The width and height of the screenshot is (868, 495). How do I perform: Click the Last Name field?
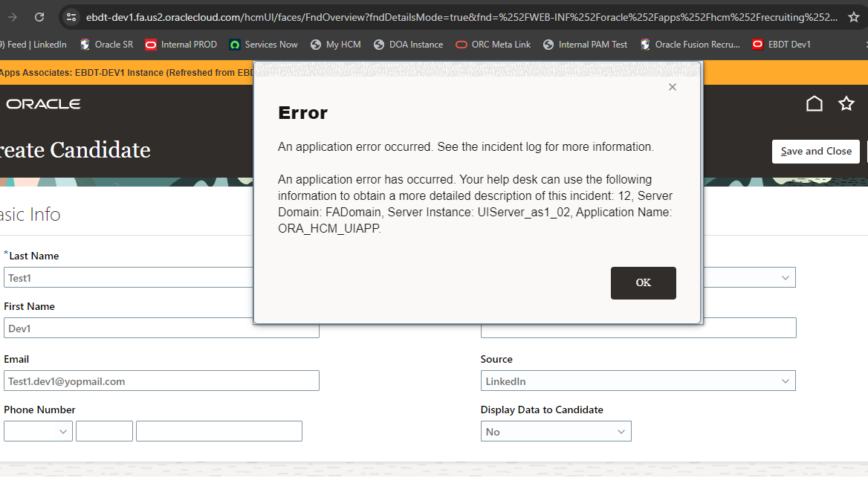[x=129, y=277]
